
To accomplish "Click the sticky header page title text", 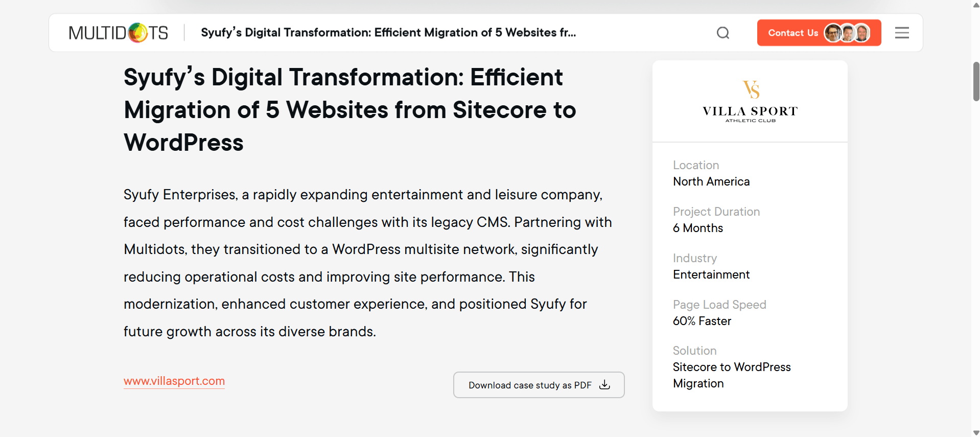I will pos(388,33).
